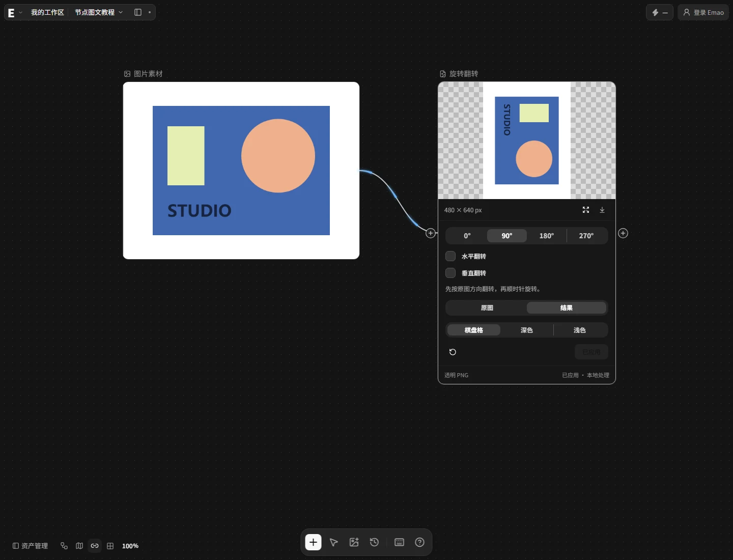Download the rotated image result
The height and width of the screenshot is (560, 733).
(x=602, y=210)
